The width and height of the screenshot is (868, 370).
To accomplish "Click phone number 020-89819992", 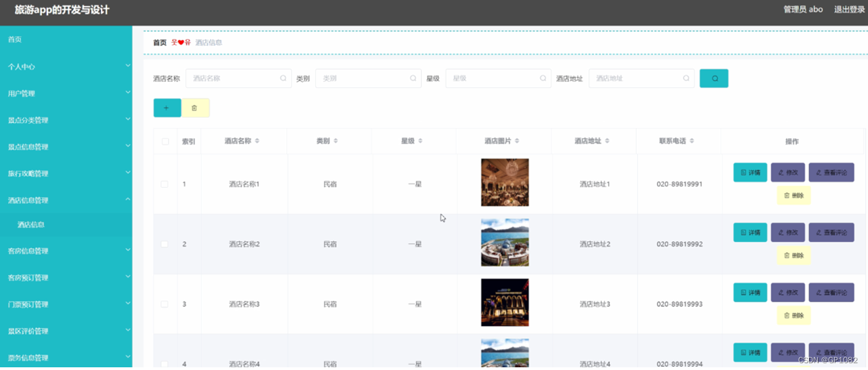I will click(680, 244).
